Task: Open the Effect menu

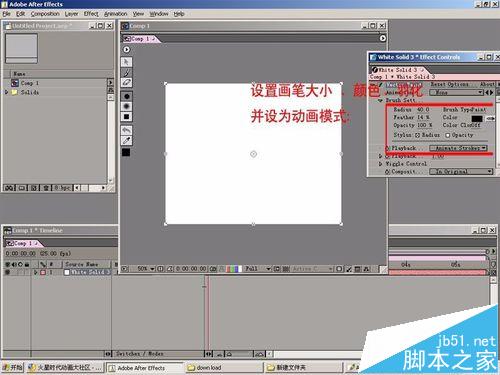Action: click(91, 14)
